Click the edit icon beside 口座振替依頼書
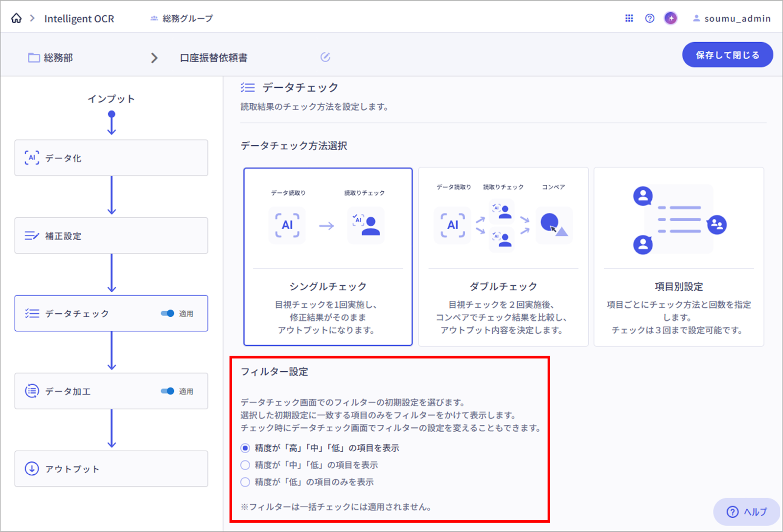The width and height of the screenshot is (783, 532). point(325,57)
